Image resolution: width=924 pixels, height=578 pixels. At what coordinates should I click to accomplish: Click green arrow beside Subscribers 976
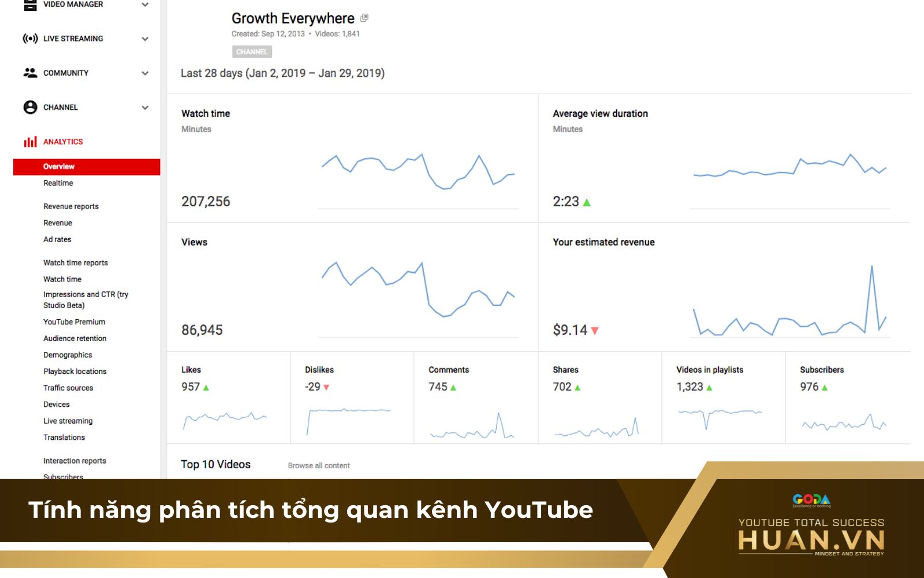click(825, 388)
